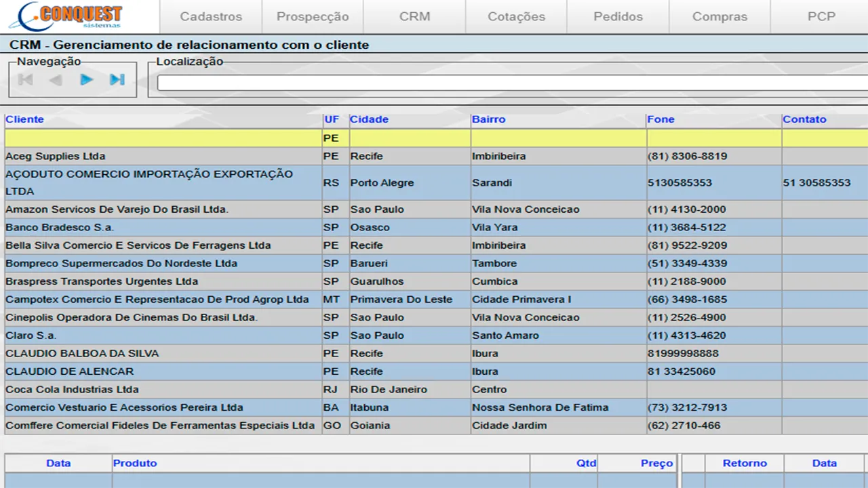Click phone (81) 8306-8819

pos(688,157)
